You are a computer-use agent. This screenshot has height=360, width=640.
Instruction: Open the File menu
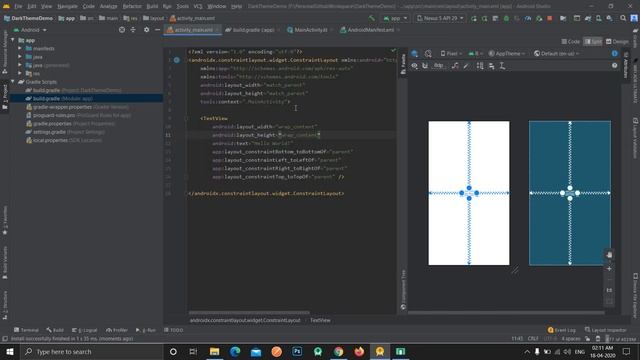click(18, 6)
